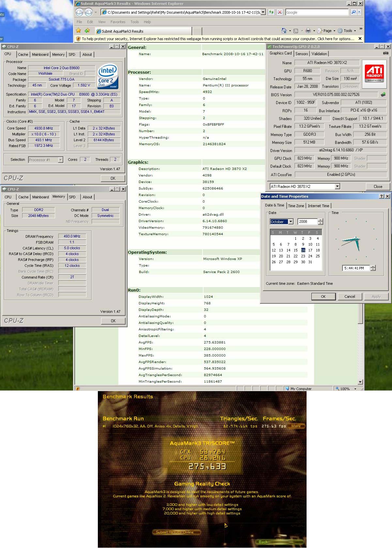392x548 pixels.
Task: Click OK in Date and Time Properties
Action: click(x=323, y=297)
